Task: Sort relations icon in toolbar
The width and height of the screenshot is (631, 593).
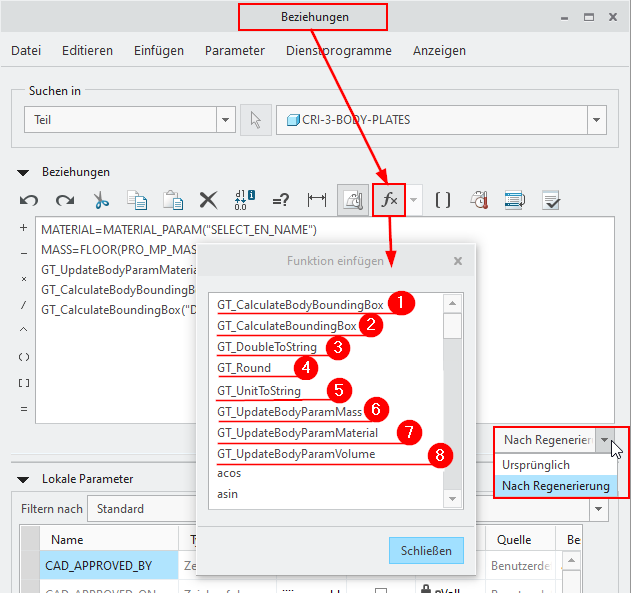Action: [515, 200]
